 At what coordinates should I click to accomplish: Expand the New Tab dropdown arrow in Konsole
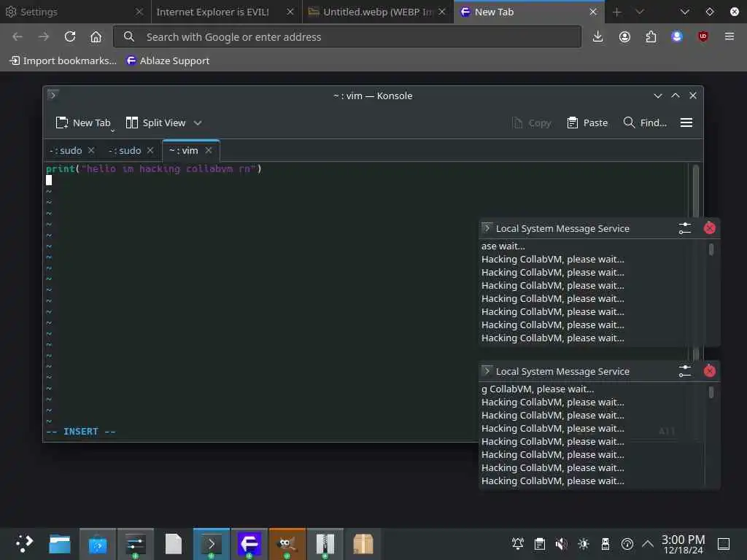(113, 130)
